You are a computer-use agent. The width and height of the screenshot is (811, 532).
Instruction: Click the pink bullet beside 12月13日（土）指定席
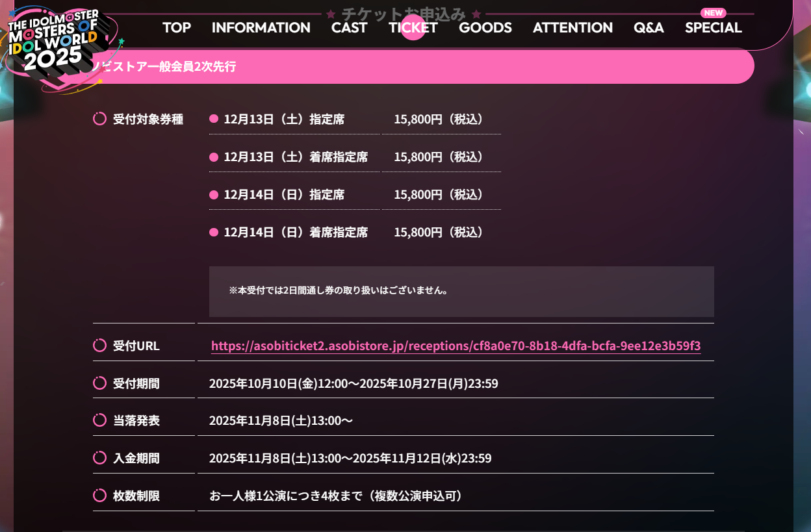[214, 119]
